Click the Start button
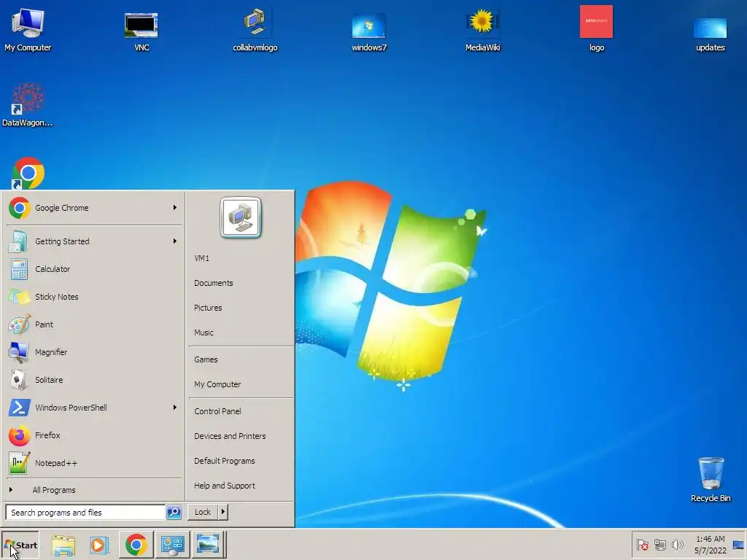Viewport: 747px width, 560px height. (x=20, y=545)
